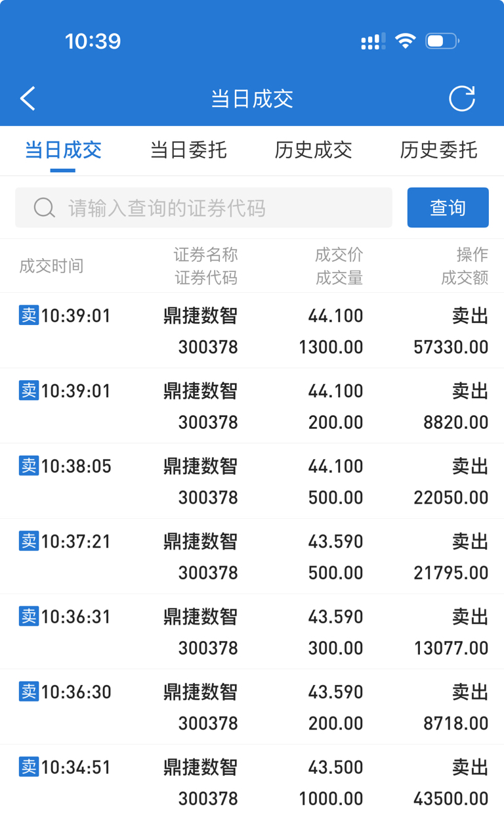The width and height of the screenshot is (504, 819).
Task: Tap the Wi-Fi status icon
Action: click(x=405, y=41)
